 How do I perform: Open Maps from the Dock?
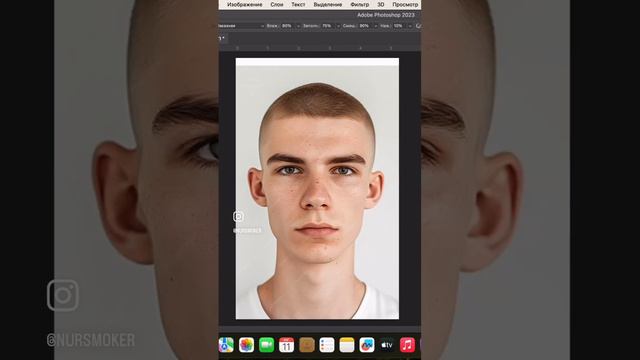click(226, 345)
